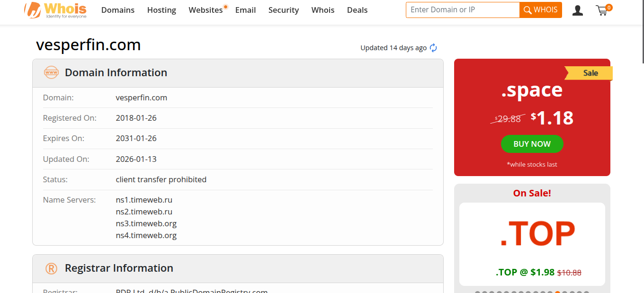Open the Domains menu
This screenshot has height=293, width=644.
(x=118, y=10)
